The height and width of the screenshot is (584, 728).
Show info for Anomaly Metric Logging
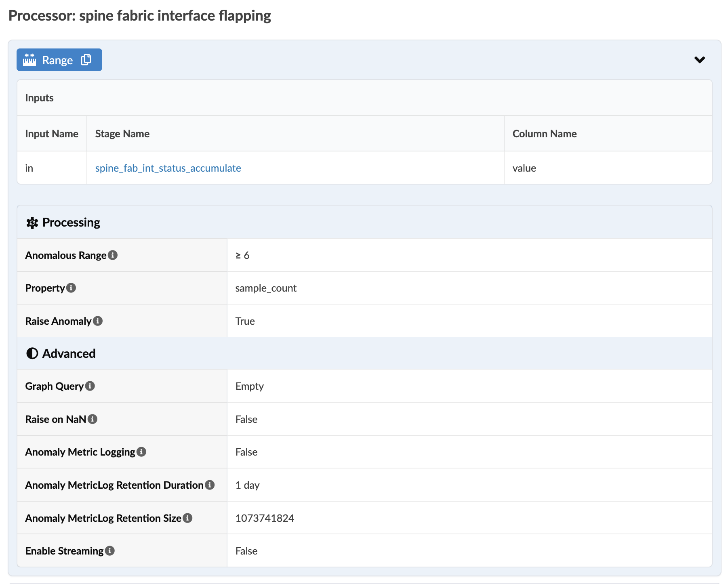click(x=141, y=452)
